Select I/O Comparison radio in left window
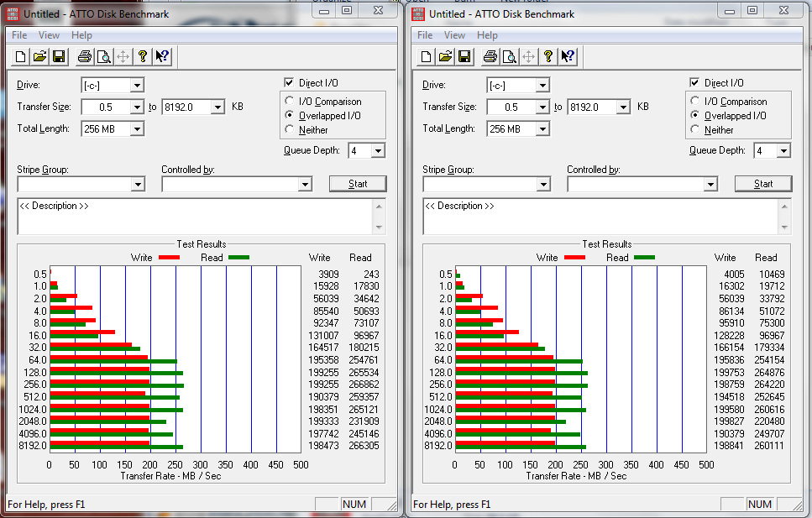Image resolution: width=812 pixels, height=518 pixels. [x=290, y=101]
